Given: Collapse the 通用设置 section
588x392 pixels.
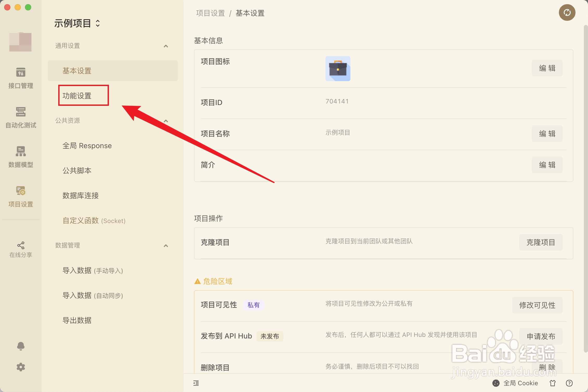Looking at the screenshot, I should (166, 46).
